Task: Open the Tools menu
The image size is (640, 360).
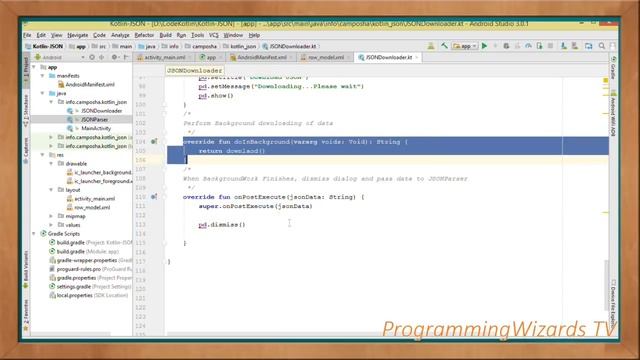Action: coord(197,36)
